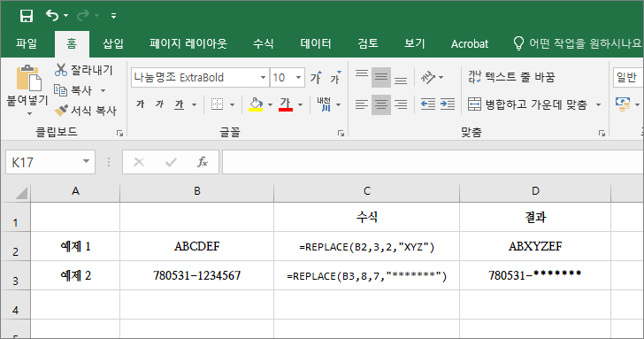Open 맞춤 group dialog launcher

[x=602, y=133]
